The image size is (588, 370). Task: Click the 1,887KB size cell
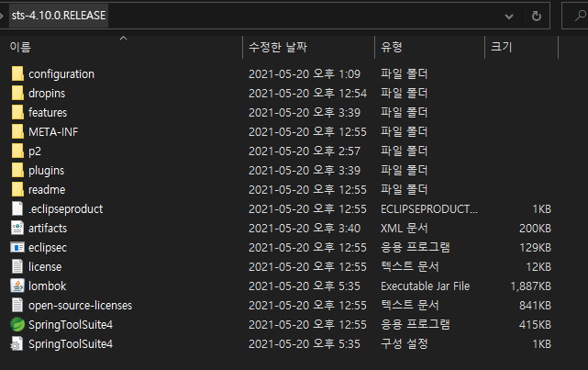[531, 286]
